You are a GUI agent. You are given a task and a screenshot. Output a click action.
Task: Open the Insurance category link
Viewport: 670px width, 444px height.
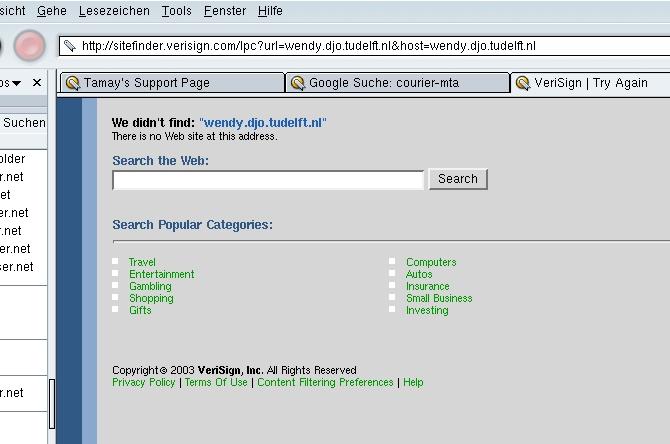[x=428, y=286]
